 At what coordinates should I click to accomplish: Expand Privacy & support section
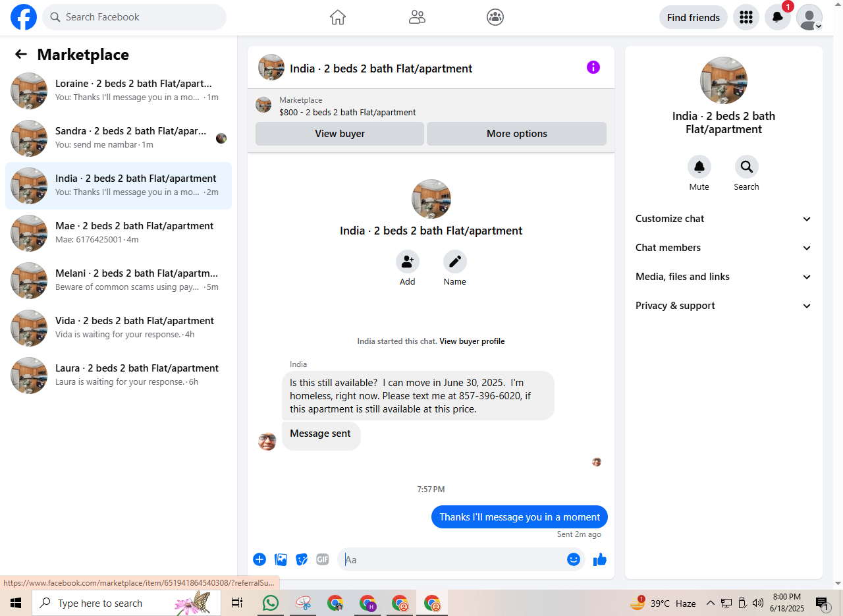tap(724, 306)
